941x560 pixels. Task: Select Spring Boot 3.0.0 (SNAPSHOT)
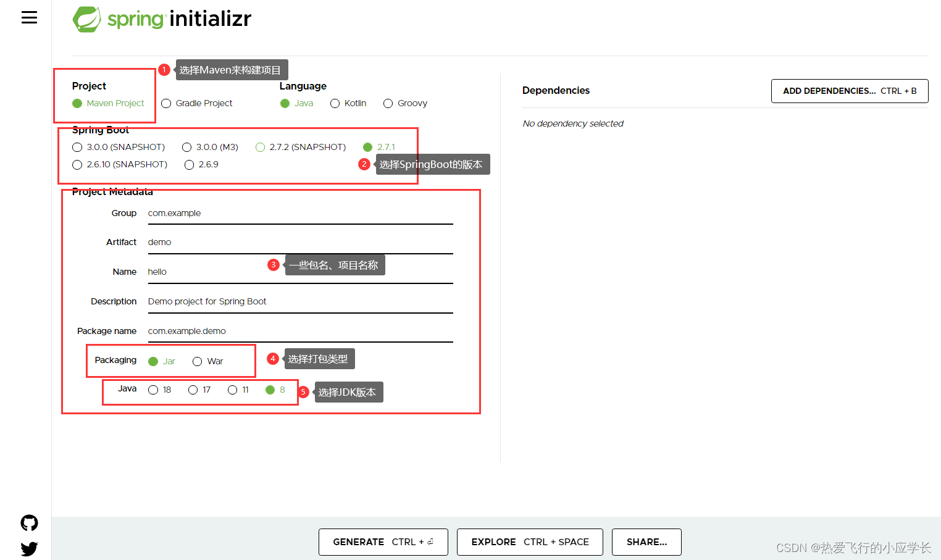119,147
